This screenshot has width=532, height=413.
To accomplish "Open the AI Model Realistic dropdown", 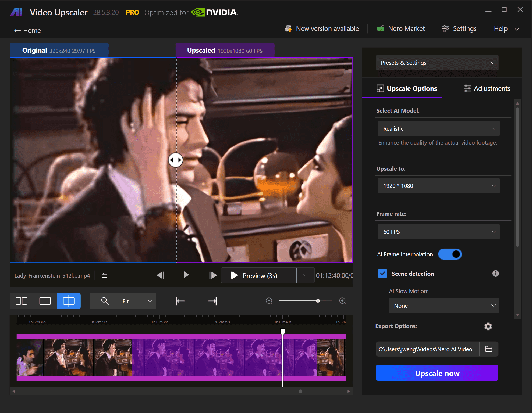I will pyautogui.click(x=439, y=128).
